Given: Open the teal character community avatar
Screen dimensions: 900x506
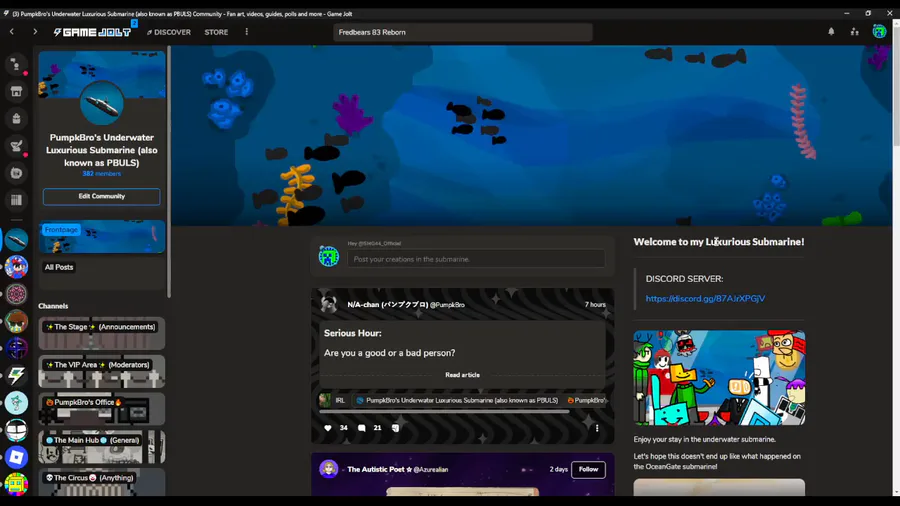Looking at the screenshot, I should click(x=16, y=403).
